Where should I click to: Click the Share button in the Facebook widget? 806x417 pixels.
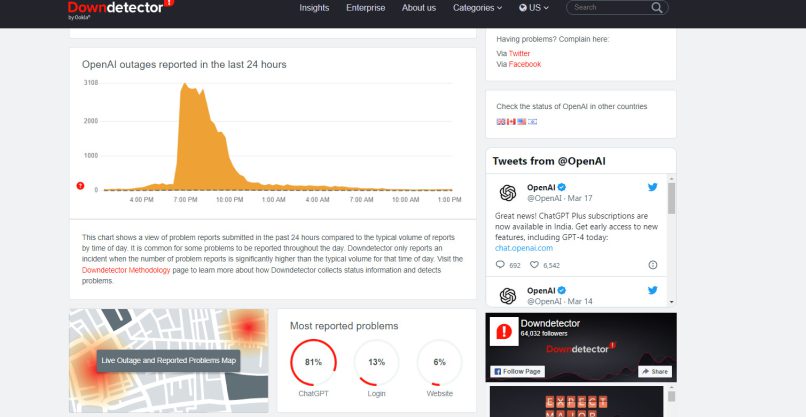coord(654,371)
